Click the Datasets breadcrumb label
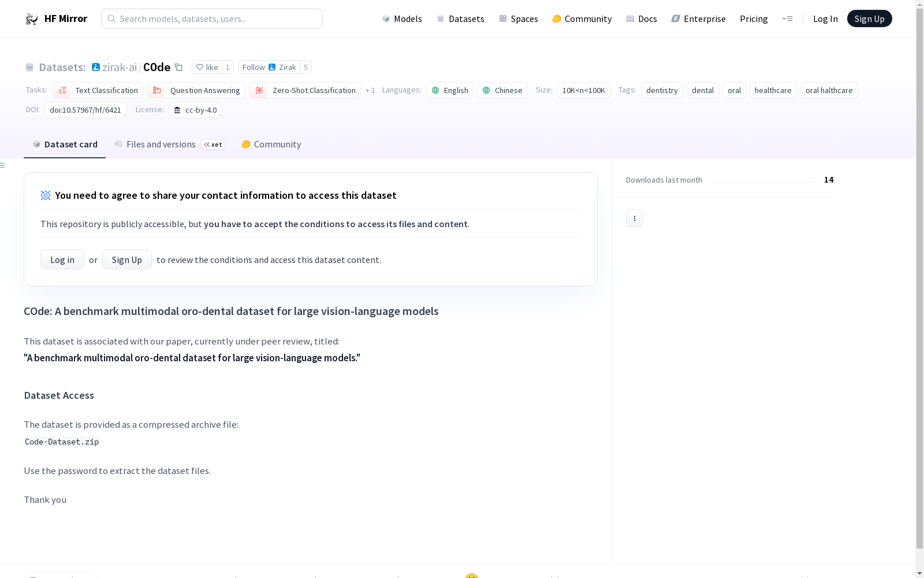 pyautogui.click(x=62, y=68)
